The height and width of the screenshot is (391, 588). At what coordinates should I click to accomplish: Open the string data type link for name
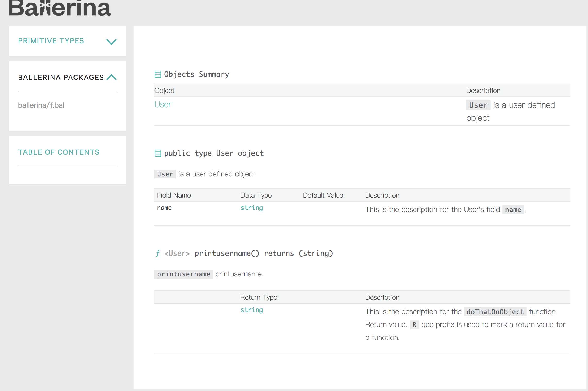[x=252, y=208]
